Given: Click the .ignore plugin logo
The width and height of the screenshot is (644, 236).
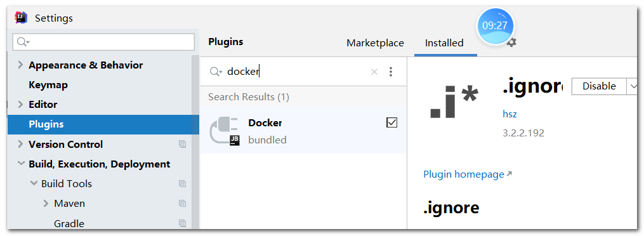Looking at the screenshot, I should point(454,102).
